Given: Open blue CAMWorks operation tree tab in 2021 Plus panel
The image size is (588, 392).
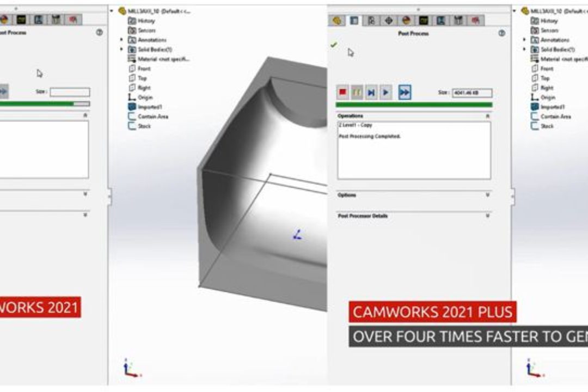Looking at the screenshot, I should [441, 20].
